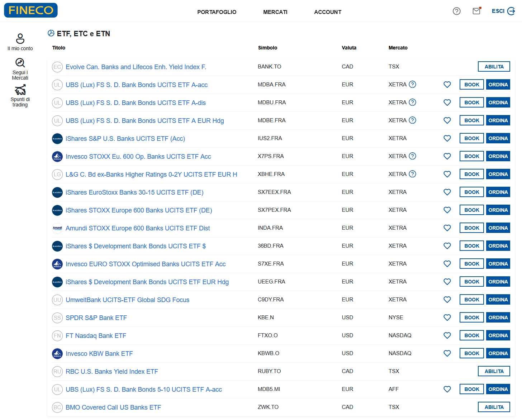Click the Fineco logo
Screen dimensions: 522x420
coord(31,10)
